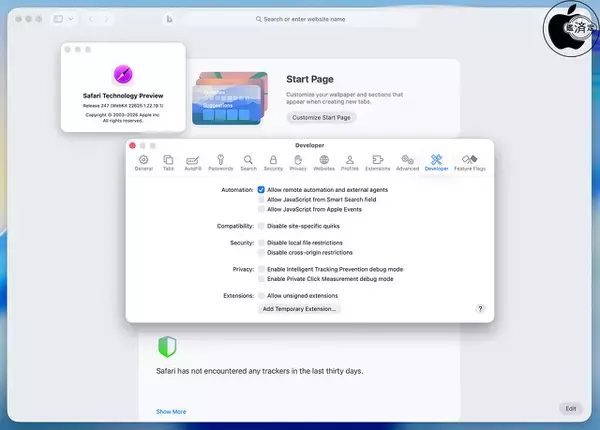Viewport: 600px width, 430px height.
Task: Click the Safari Technology Preview compass icon
Action: tap(123, 74)
